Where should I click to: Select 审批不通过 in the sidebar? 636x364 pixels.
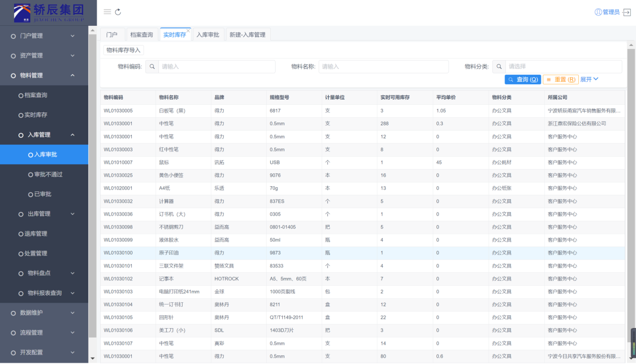point(48,174)
